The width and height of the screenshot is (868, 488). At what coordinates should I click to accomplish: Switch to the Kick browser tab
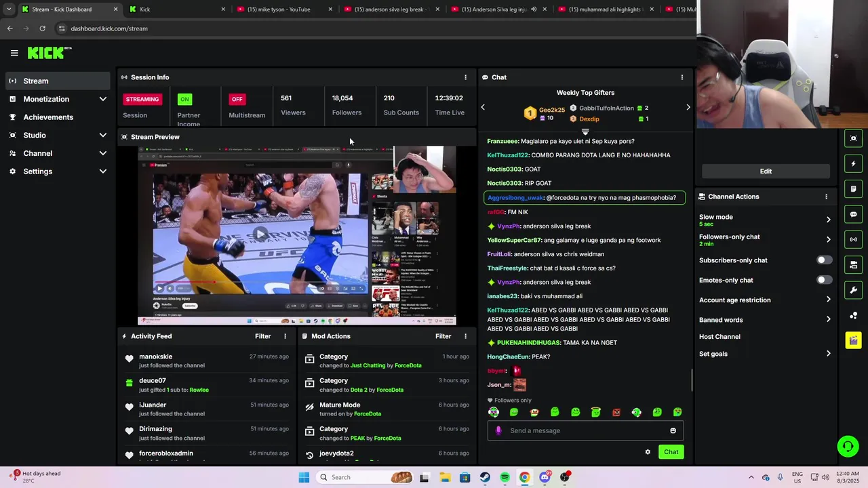click(178, 9)
